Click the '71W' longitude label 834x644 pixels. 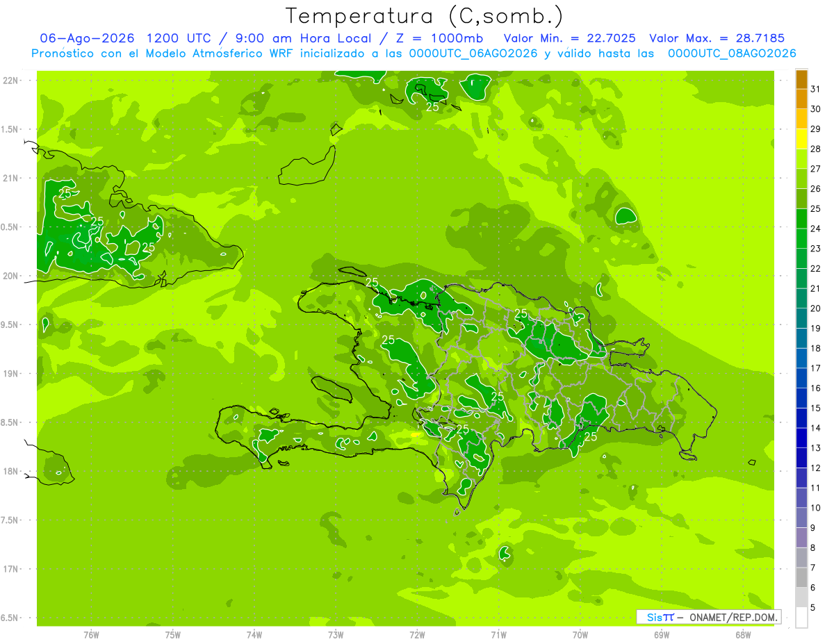click(x=498, y=635)
